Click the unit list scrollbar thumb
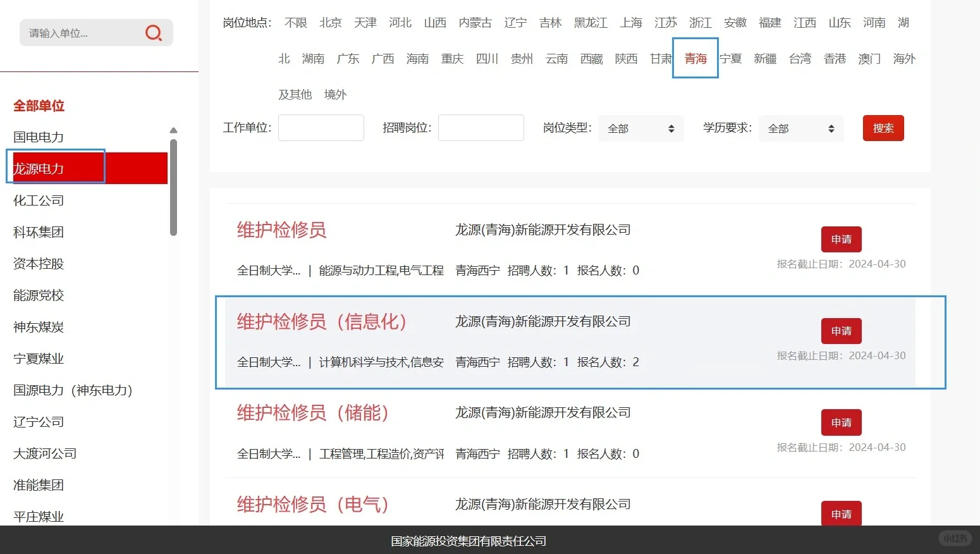Screen dimensions: 980x554 pyautogui.click(x=174, y=187)
